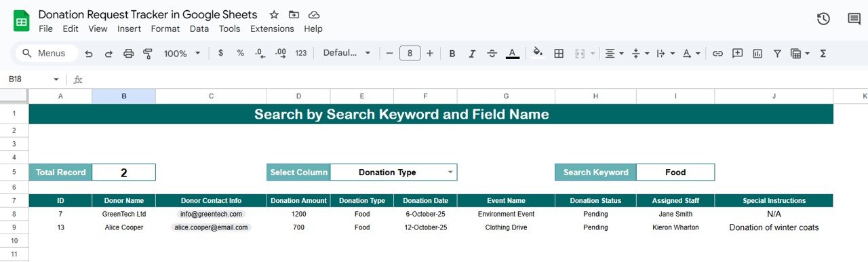The width and height of the screenshot is (868, 262).
Task: Select the paint format roller
Action: (148, 53)
